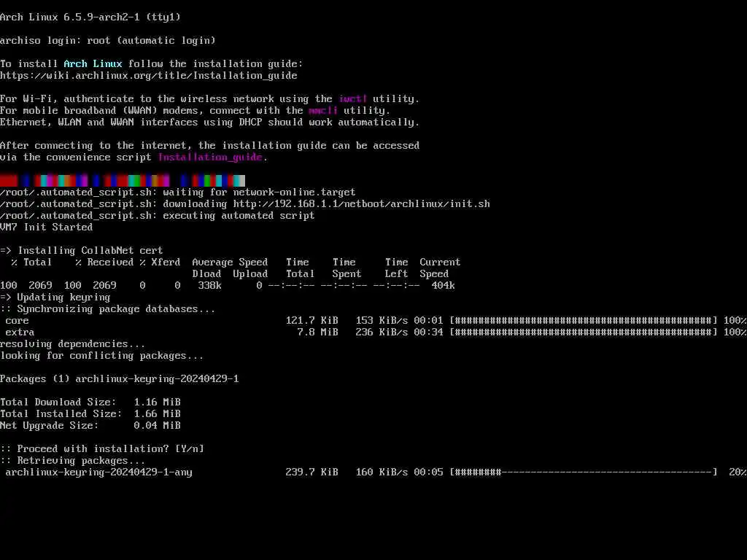This screenshot has height=560, width=747.
Task: Click the 'Current Speed' column header
Action: [440, 268]
